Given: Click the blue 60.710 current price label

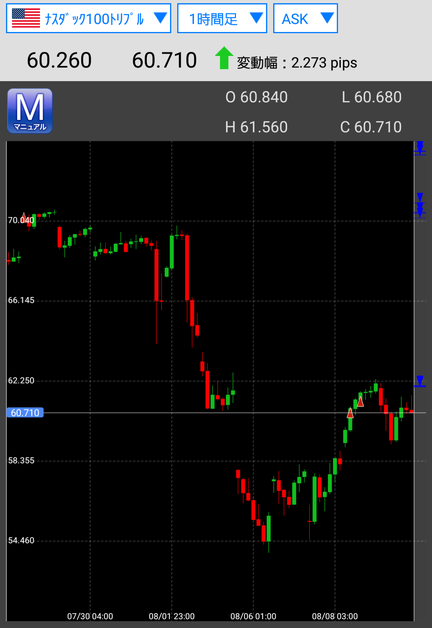Looking at the screenshot, I should click(25, 413).
